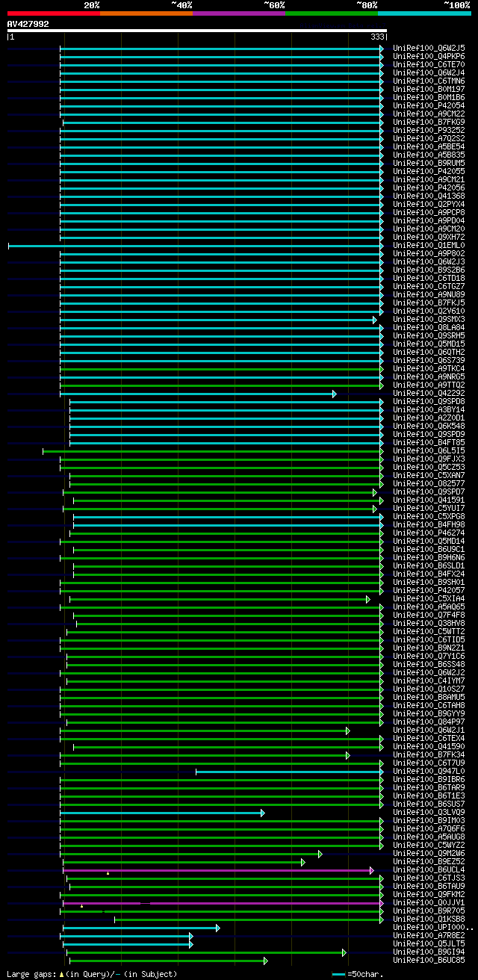Open hit UniRef100_B6UCL4
Viewport: 478px width, 980px height.
point(429,869)
